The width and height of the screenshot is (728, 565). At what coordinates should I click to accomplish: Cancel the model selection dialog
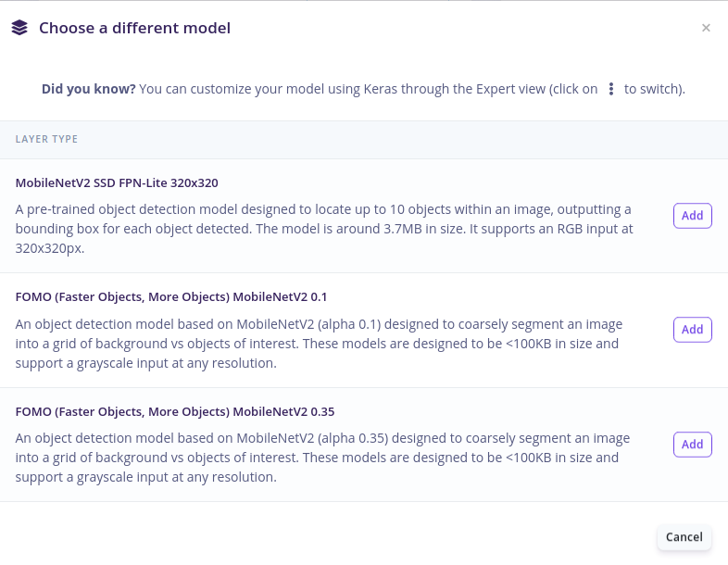684,537
